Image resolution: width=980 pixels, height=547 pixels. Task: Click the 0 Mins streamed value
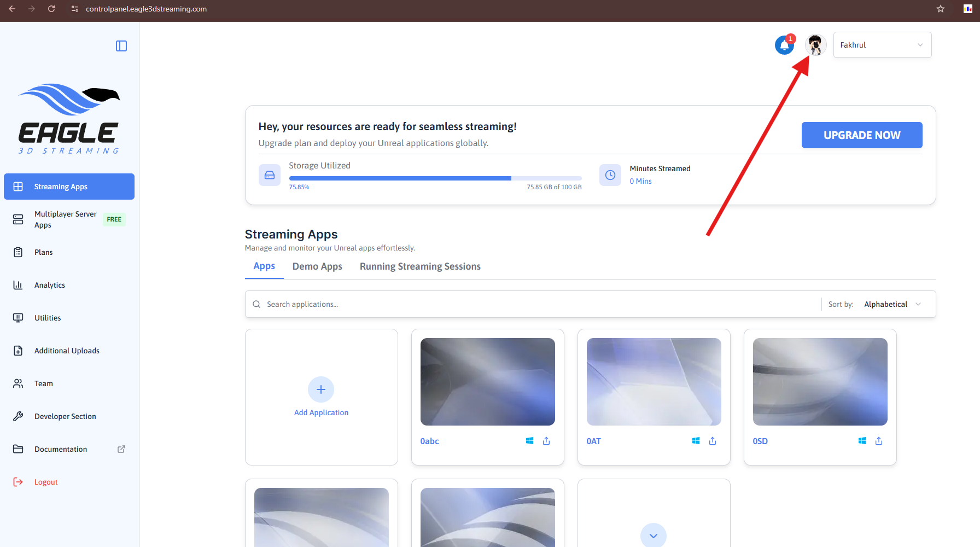pyautogui.click(x=640, y=181)
